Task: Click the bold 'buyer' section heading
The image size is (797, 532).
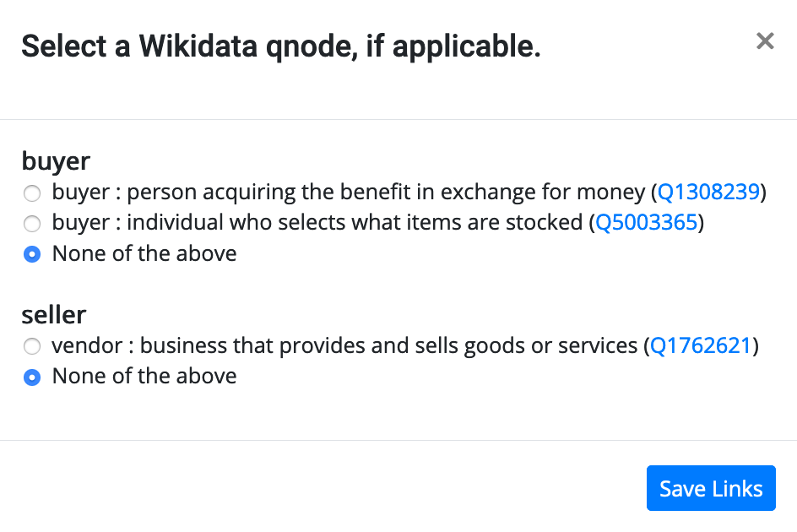Action: pos(56,161)
